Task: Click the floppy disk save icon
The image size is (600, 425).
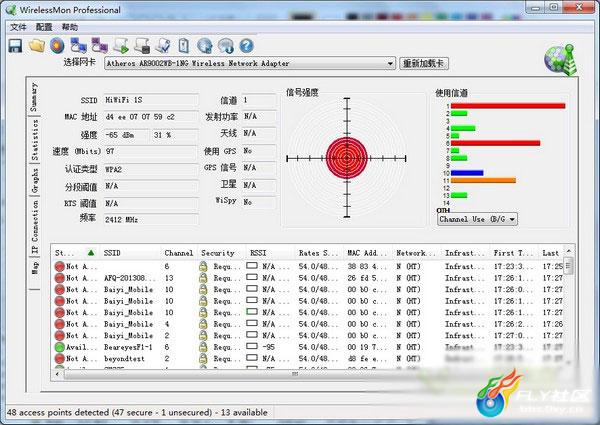Action: [x=15, y=46]
